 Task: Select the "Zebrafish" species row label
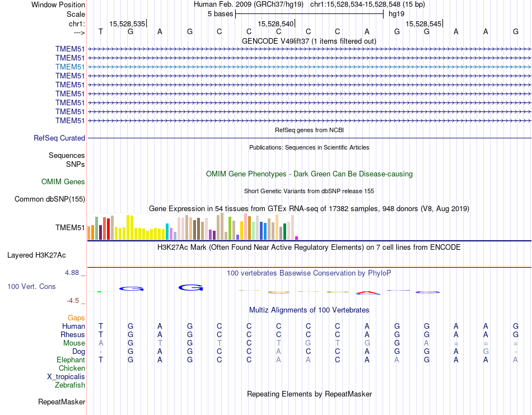[x=70, y=385]
